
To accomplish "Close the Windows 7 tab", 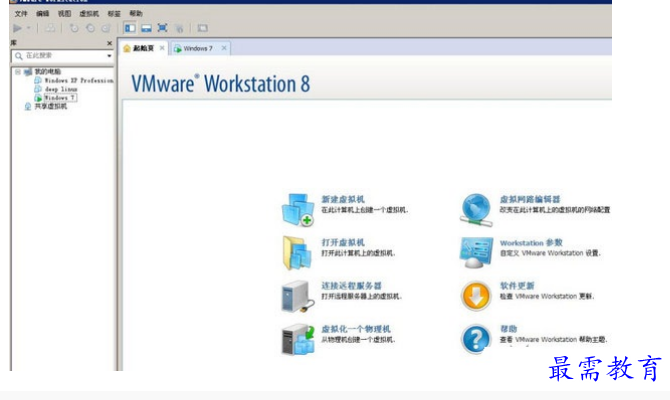I will pos(224,48).
